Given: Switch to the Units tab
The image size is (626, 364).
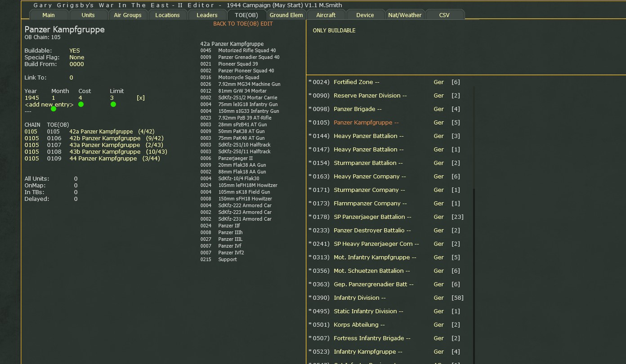Looking at the screenshot, I should [88, 14].
